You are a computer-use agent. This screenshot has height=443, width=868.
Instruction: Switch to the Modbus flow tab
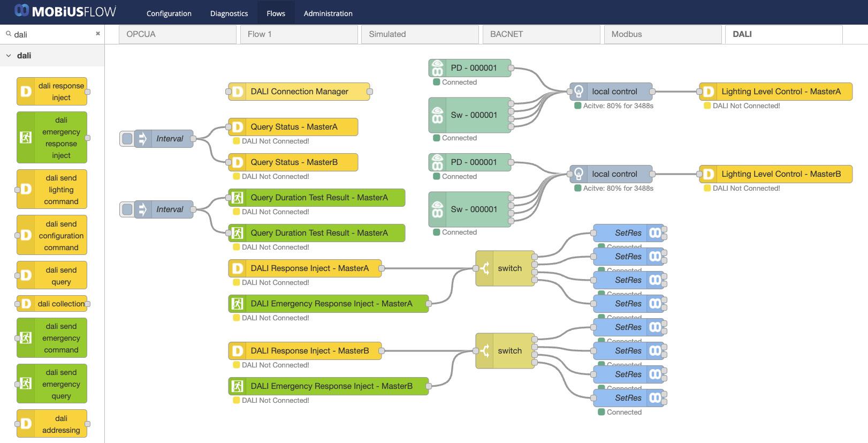click(663, 34)
